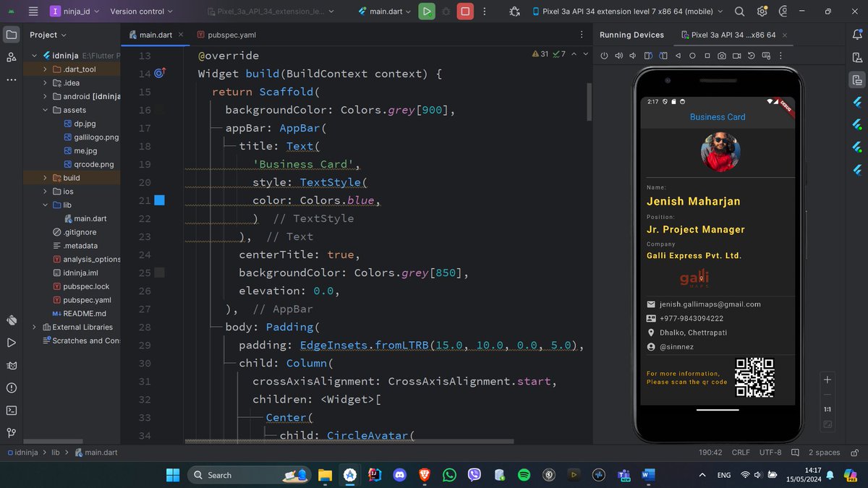Viewport: 868px width, 488px height.
Task: Open ninja_id project dropdown
Action: tap(76, 12)
